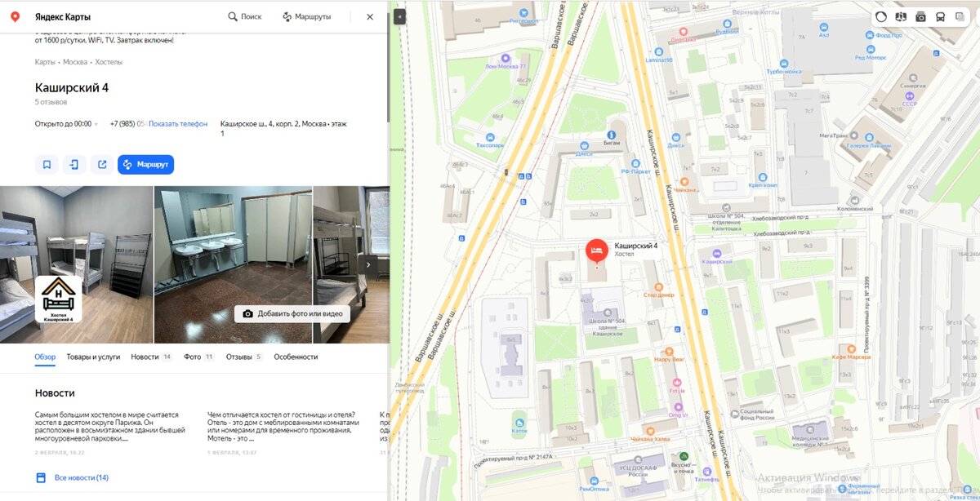Image resolution: width=980 pixels, height=501 pixels.
Task: Show the next photo with the carousel arrow
Action: (x=368, y=264)
